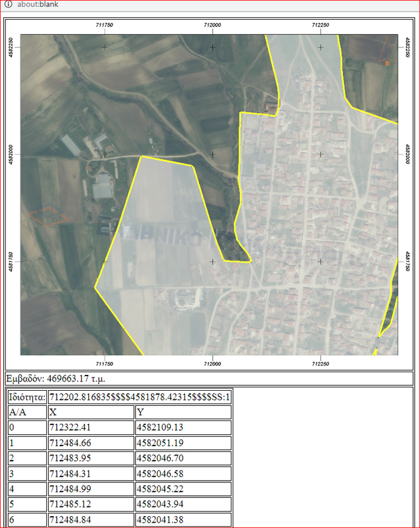Screen dimensions: 420x528
Task: Click the 711750 label on top axis
Action: [104, 25]
